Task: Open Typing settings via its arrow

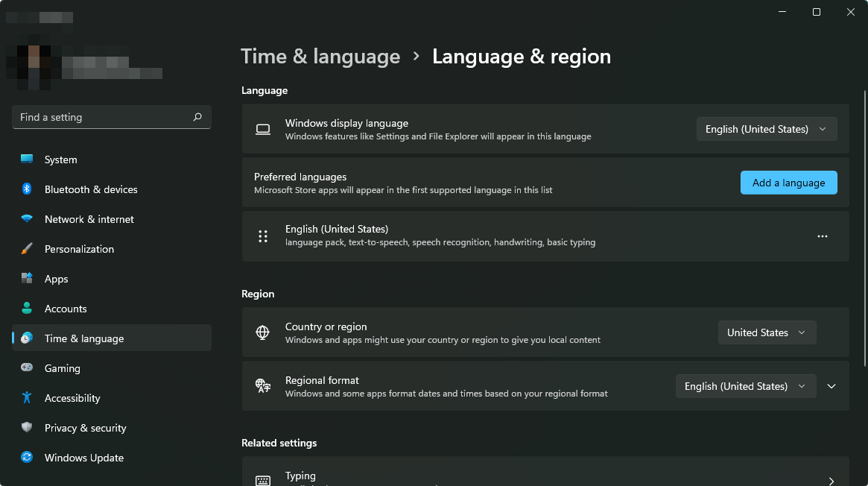Action: coord(831,481)
